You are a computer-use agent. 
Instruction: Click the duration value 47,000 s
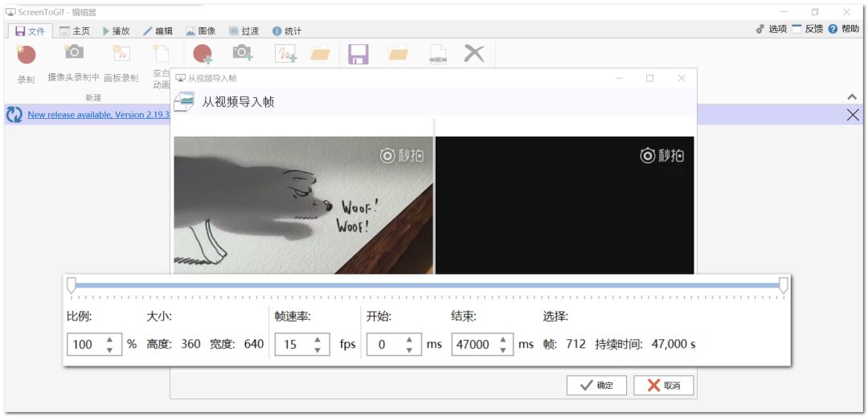[674, 345]
